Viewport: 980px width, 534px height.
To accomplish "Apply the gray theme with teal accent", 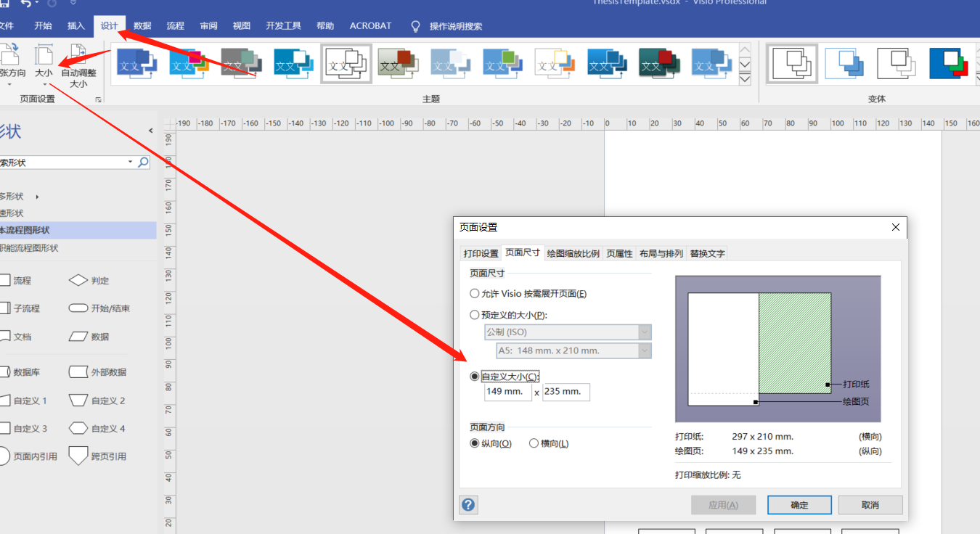I will [242, 63].
